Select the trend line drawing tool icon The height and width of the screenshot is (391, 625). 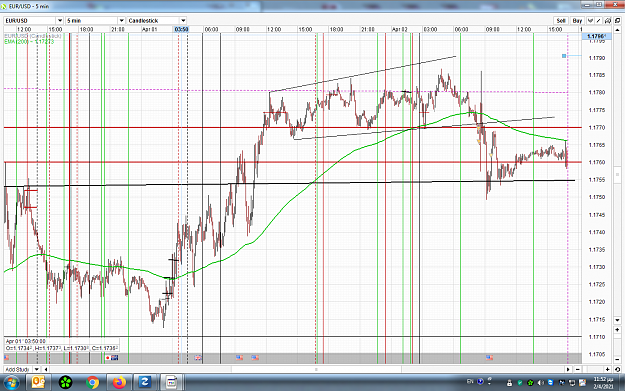pyautogui.click(x=599, y=20)
